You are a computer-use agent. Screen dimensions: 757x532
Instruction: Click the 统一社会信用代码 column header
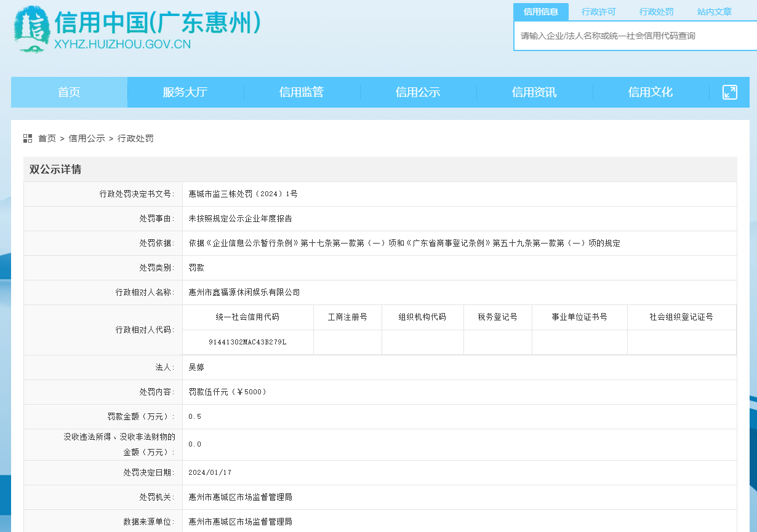[x=248, y=317]
